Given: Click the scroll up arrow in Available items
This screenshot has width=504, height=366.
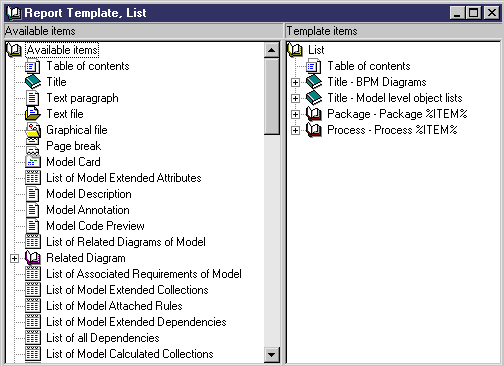Looking at the screenshot, I should [x=272, y=50].
